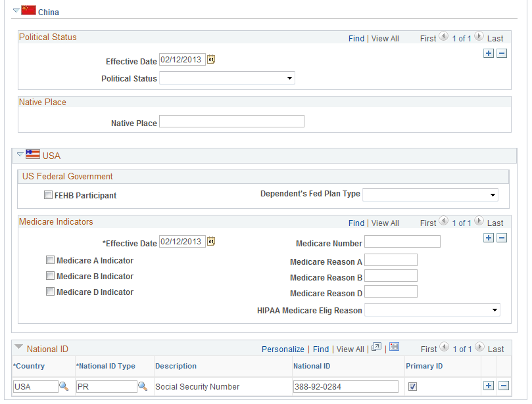Edit Medicare Indicators Effective Date field
The width and height of the screenshot is (532, 404).
[x=183, y=242]
